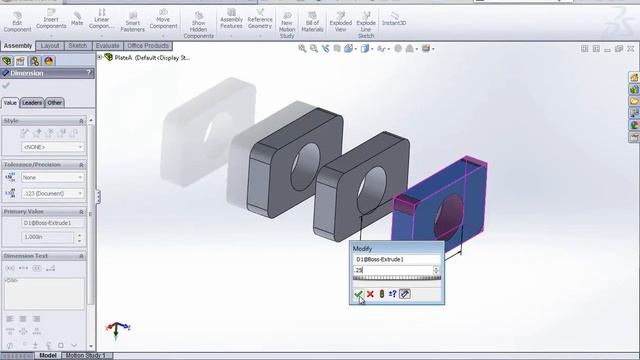
Task: Open the FeatureManager design tree tab
Action: click(7, 61)
